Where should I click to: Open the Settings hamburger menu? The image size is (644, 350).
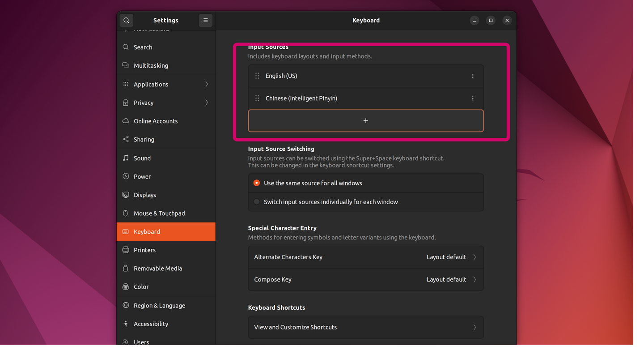point(206,20)
